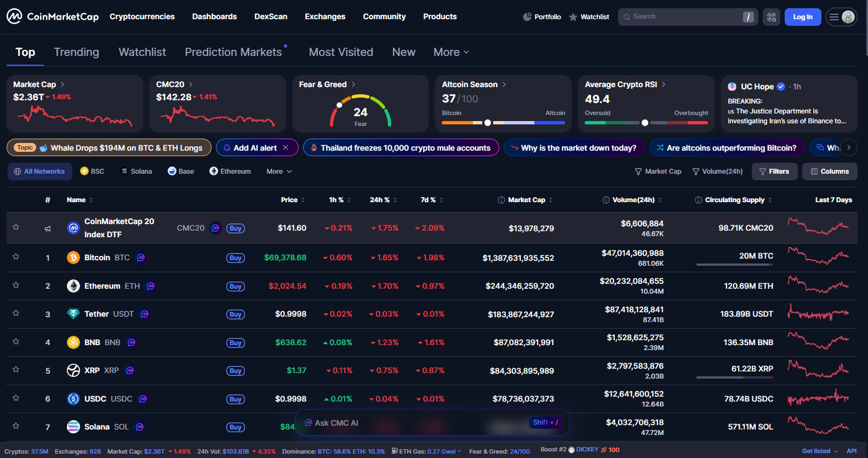Viewport: 868px width, 458px height.
Task: Click the QR code scanner icon
Action: coord(772,17)
